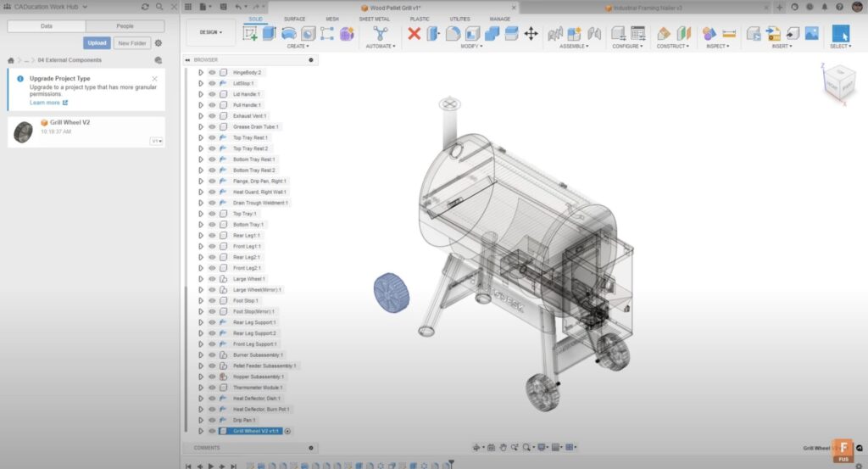This screenshot has width=868, height=469.
Task: Open the data panel settings gear
Action: pos(158,42)
